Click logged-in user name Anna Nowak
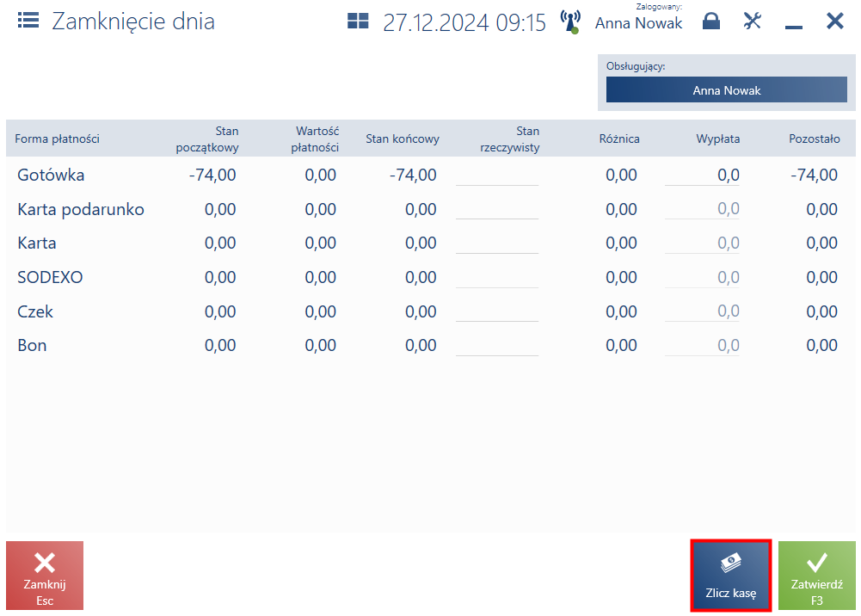The image size is (861, 616). (638, 23)
